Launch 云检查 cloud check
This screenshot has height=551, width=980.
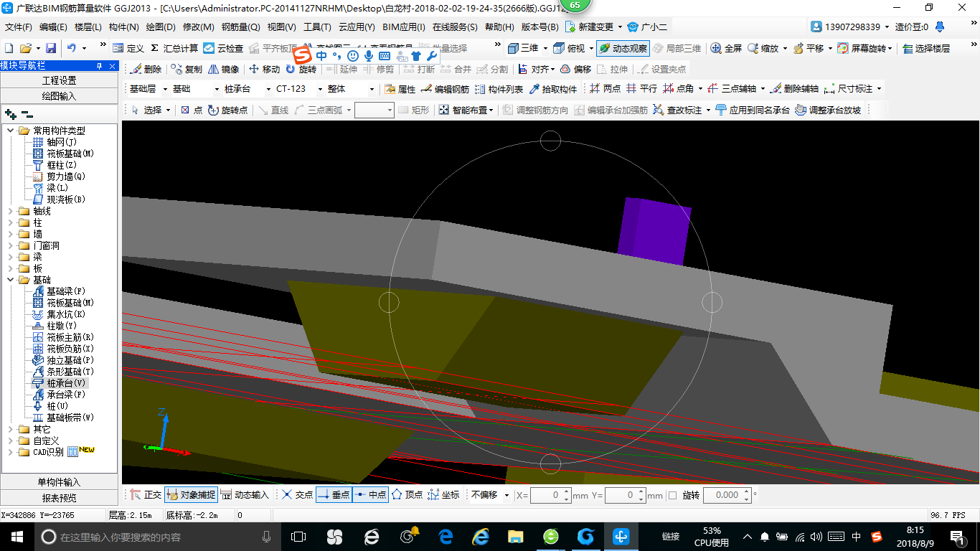[223, 48]
